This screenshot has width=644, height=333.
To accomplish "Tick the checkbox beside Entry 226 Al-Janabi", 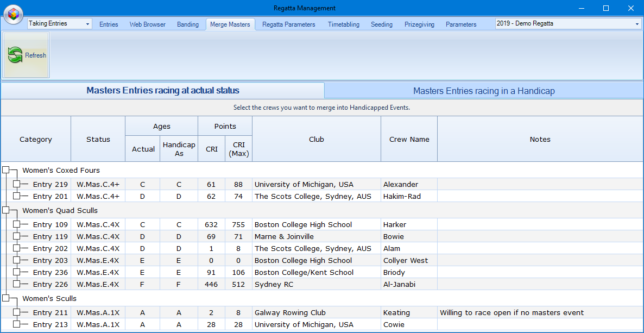I will point(16,284).
